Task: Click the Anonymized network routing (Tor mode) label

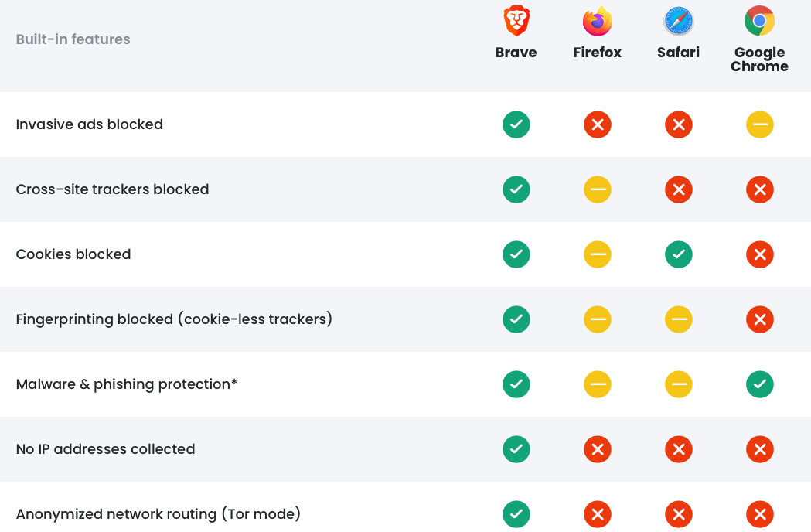Action: [x=158, y=514]
